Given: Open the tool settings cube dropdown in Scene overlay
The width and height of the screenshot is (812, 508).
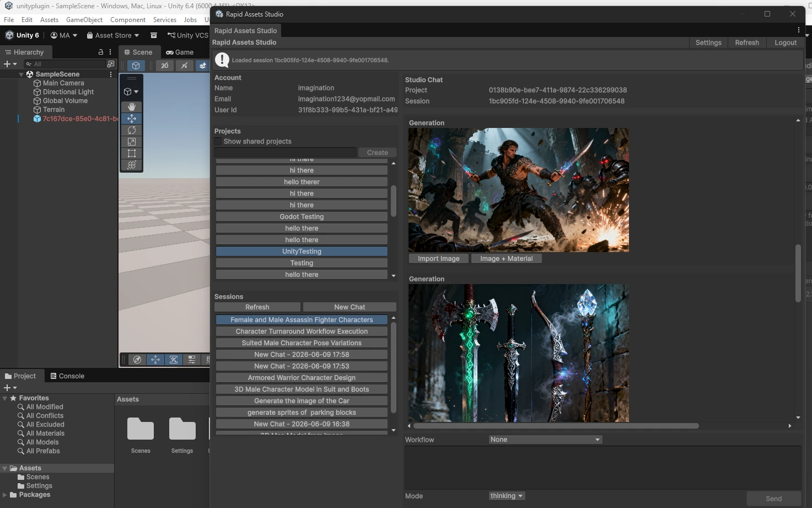Looking at the screenshot, I should tap(131, 92).
